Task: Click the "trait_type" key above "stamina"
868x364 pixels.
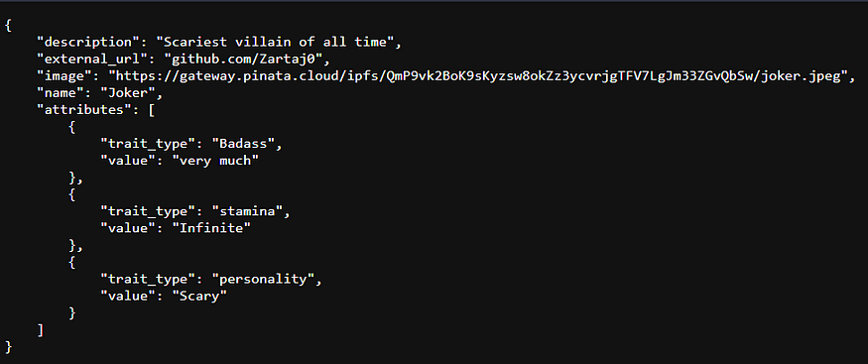Action: point(147,211)
